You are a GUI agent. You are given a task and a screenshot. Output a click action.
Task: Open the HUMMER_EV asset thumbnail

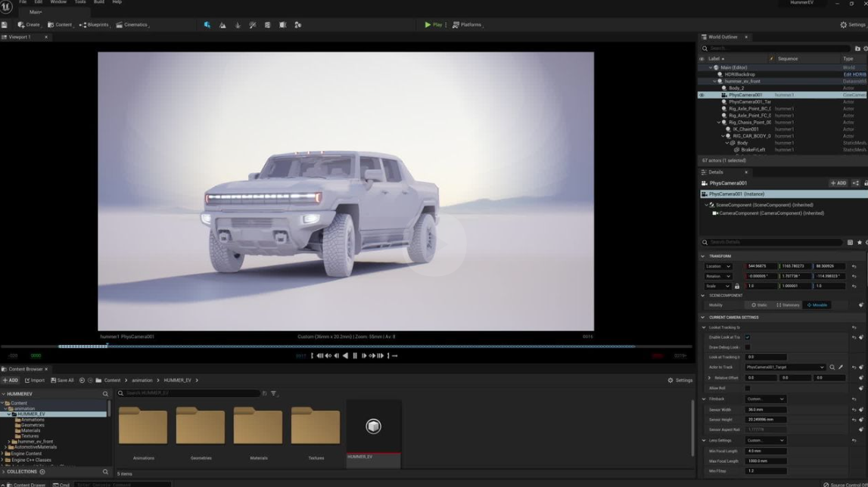click(373, 428)
